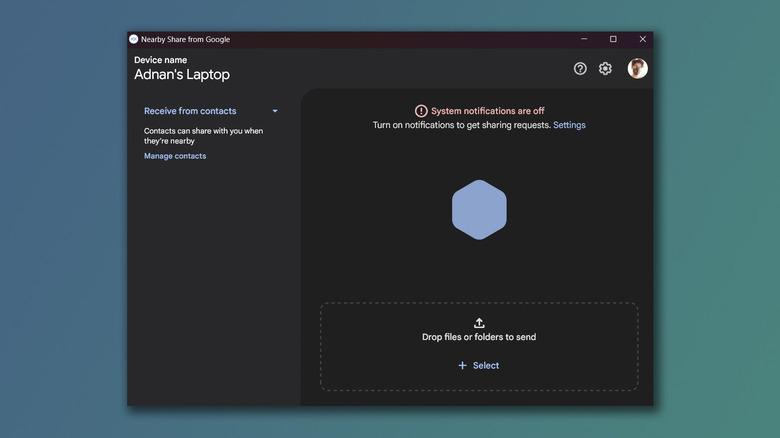This screenshot has width=780, height=438.
Task: Click the plus icon beside Select
Action: 462,365
